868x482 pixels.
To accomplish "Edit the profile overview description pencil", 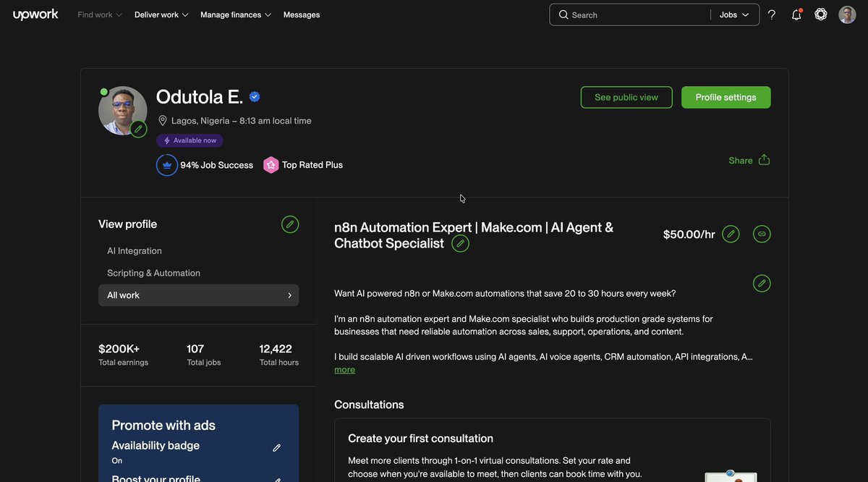I will [762, 283].
